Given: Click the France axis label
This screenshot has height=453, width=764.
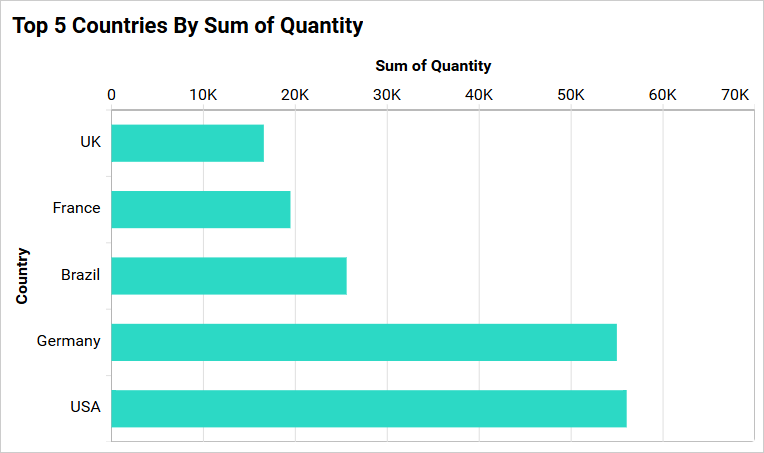Looking at the screenshot, I should (77, 208).
